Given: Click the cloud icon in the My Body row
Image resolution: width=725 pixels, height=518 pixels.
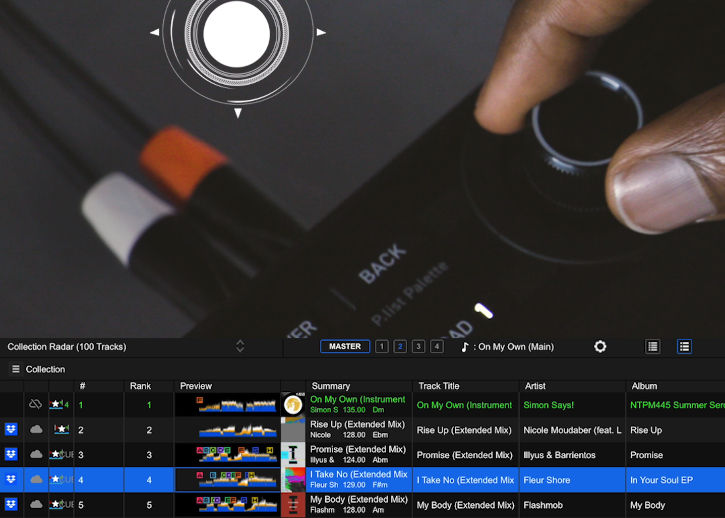Looking at the screenshot, I should coord(36,505).
